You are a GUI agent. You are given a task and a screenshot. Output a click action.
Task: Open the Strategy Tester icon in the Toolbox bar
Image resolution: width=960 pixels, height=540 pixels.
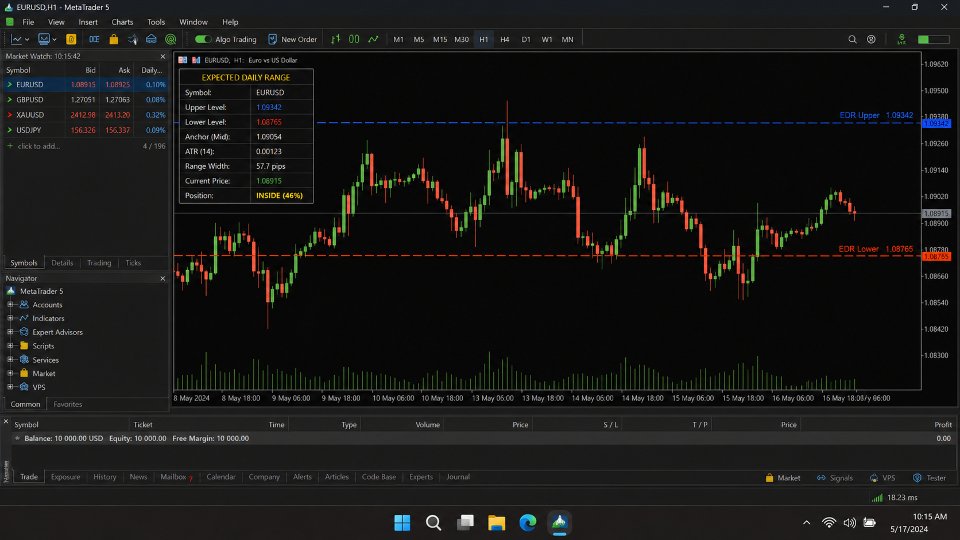tap(917, 478)
